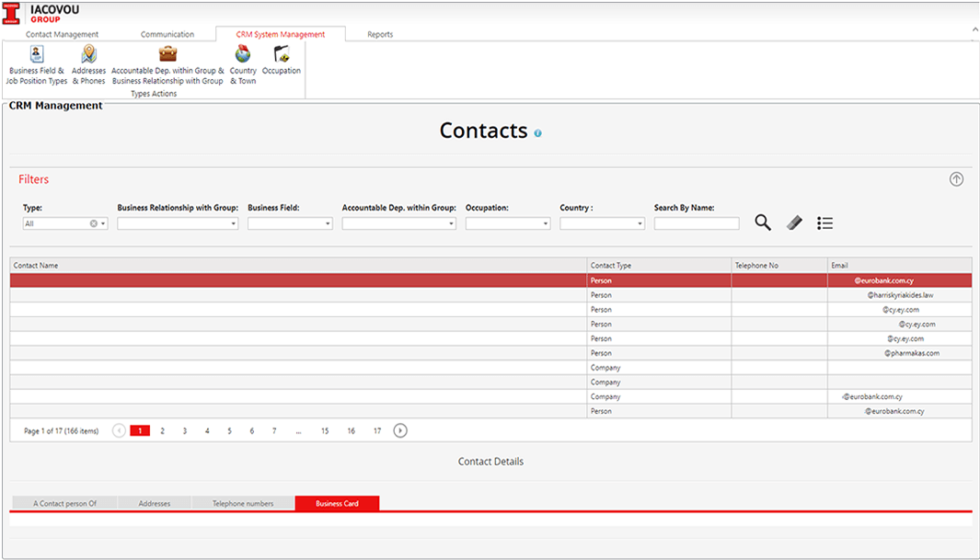Switch to the Contact Management tab

click(x=62, y=34)
